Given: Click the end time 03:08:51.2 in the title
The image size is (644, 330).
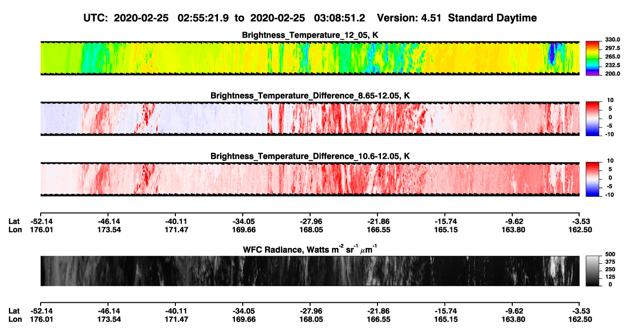Looking at the screenshot, I should click(340, 18).
